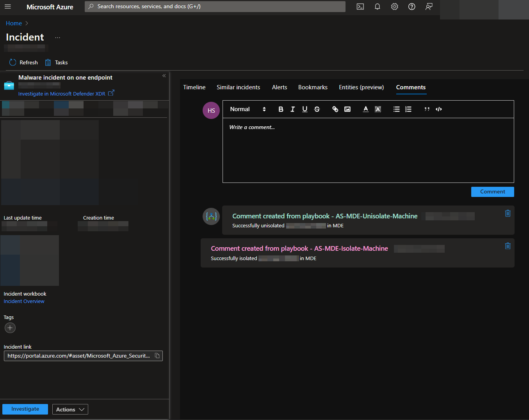Click the 'Last update time' label

point(23,218)
